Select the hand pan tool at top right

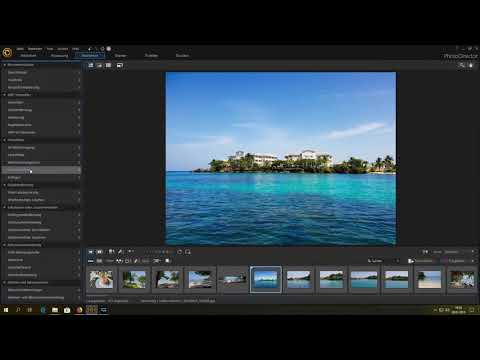471,65
